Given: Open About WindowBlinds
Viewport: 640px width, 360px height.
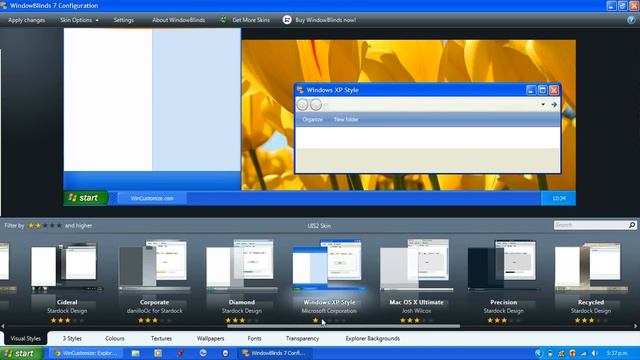Looking at the screenshot, I should pos(178,20).
